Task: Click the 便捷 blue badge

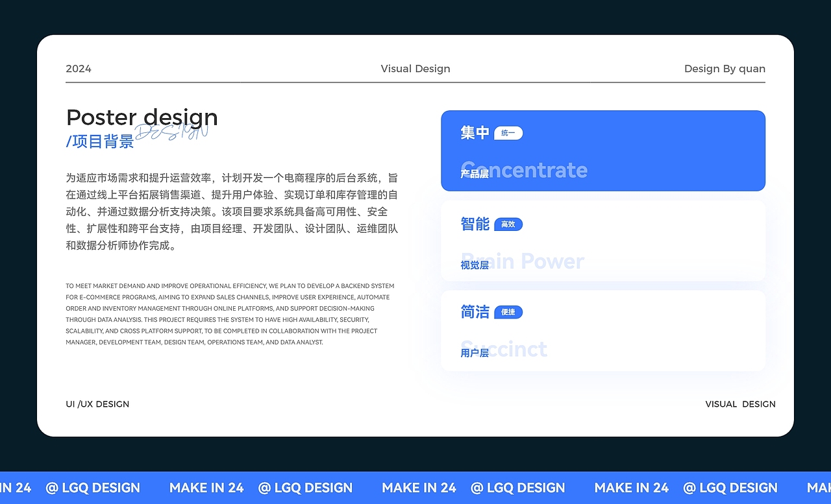Action: [508, 312]
